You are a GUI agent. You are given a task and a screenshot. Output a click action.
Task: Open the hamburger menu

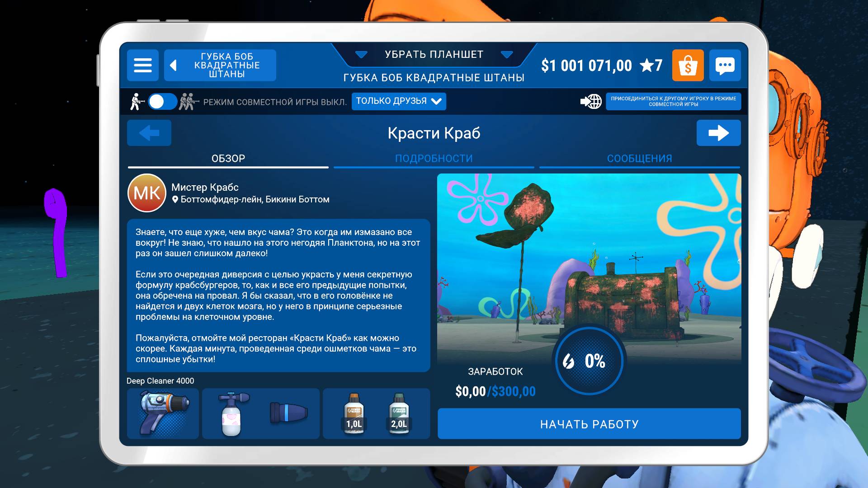pyautogui.click(x=142, y=66)
